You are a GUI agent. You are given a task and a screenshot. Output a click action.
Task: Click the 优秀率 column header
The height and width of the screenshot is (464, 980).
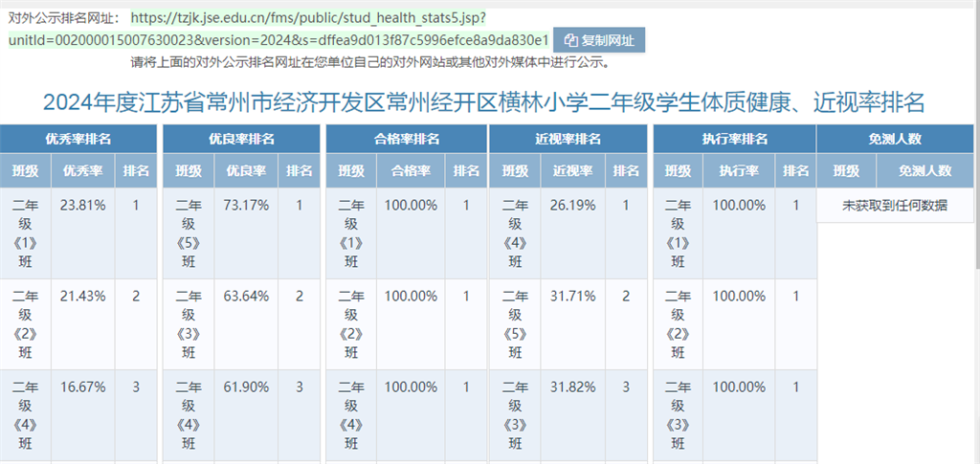[x=83, y=170]
